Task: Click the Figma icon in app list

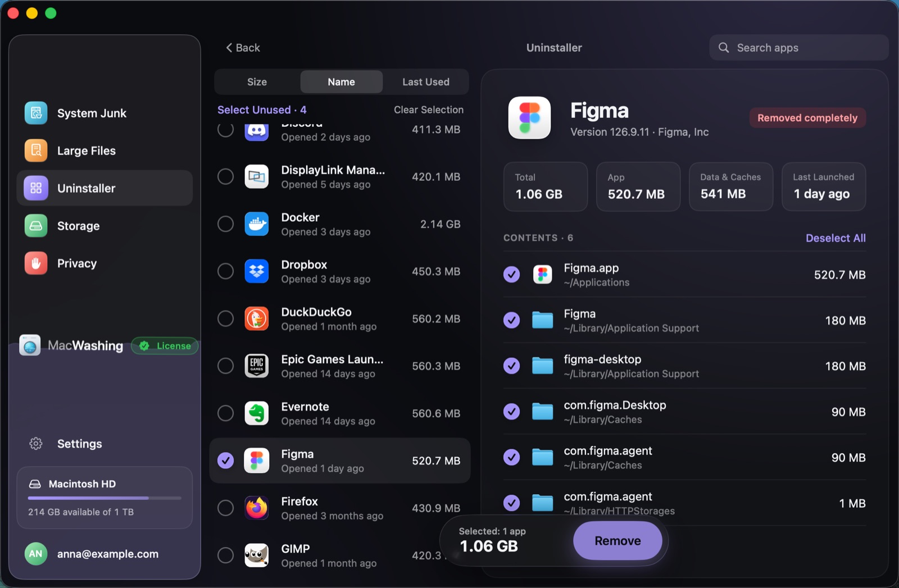Action: (257, 461)
